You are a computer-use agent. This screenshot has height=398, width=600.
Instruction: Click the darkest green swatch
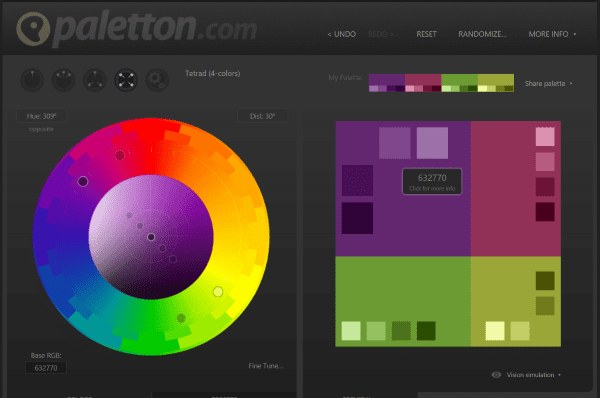(426, 331)
